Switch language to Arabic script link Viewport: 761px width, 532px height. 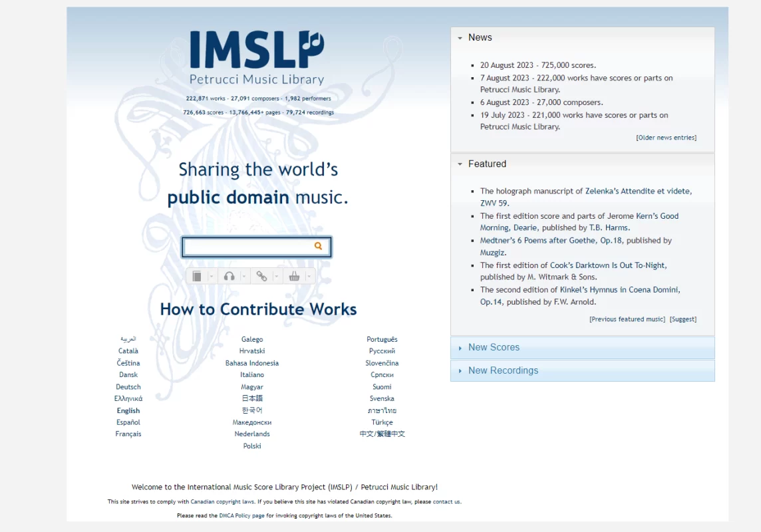click(128, 339)
